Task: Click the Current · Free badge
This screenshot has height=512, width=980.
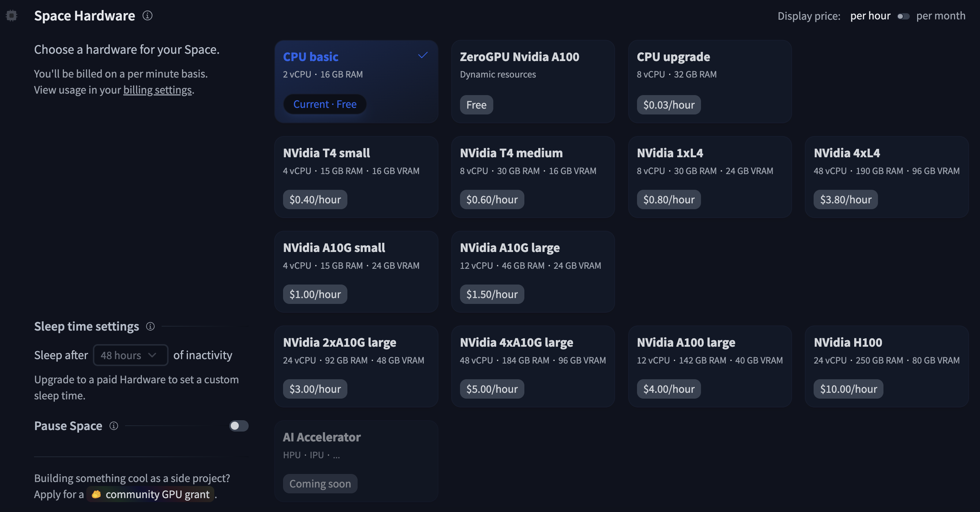Action: point(324,104)
